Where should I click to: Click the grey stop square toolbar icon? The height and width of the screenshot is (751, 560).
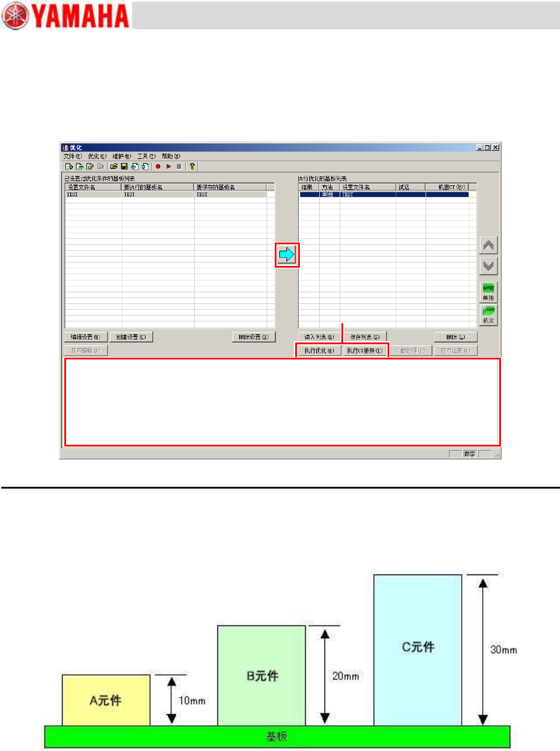(x=179, y=167)
